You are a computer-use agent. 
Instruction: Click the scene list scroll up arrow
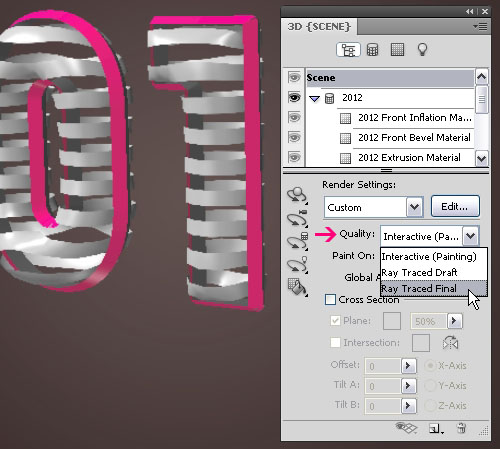pos(481,77)
